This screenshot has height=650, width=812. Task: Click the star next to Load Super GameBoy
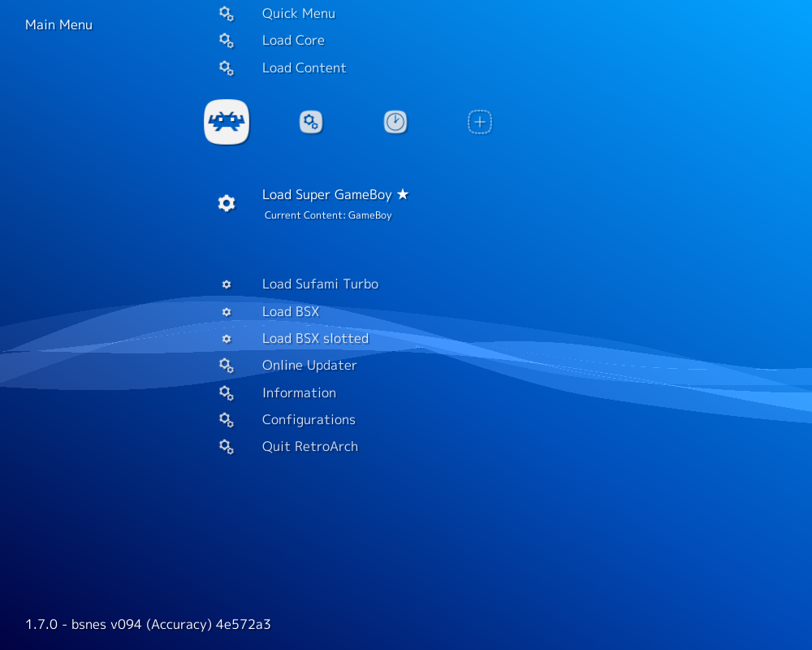[x=403, y=194]
